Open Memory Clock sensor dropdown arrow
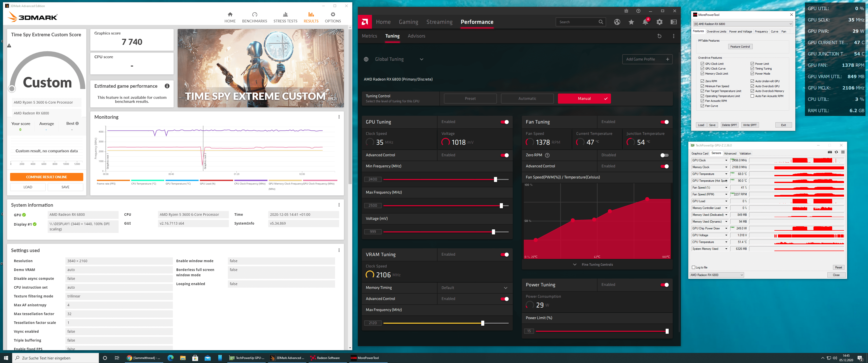868x363 pixels. (726, 167)
